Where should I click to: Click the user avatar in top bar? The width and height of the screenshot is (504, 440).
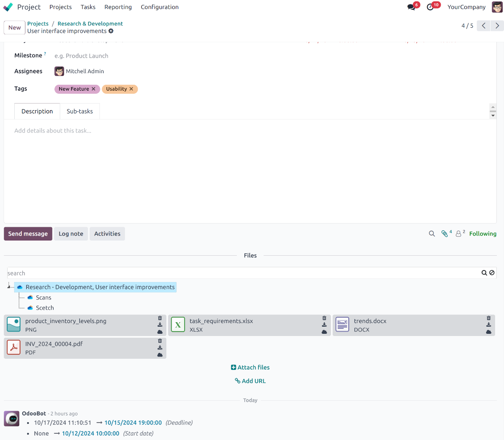[x=497, y=7]
